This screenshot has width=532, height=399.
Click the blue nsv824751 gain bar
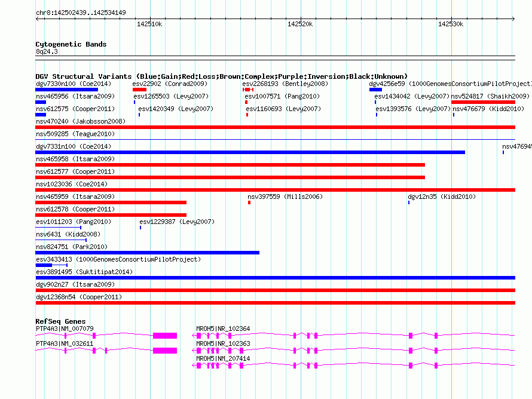(147, 253)
